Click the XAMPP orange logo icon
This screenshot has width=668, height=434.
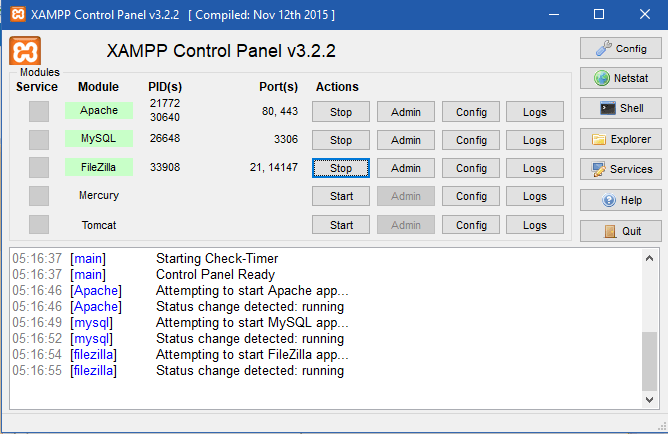pyautogui.click(x=25, y=51)
